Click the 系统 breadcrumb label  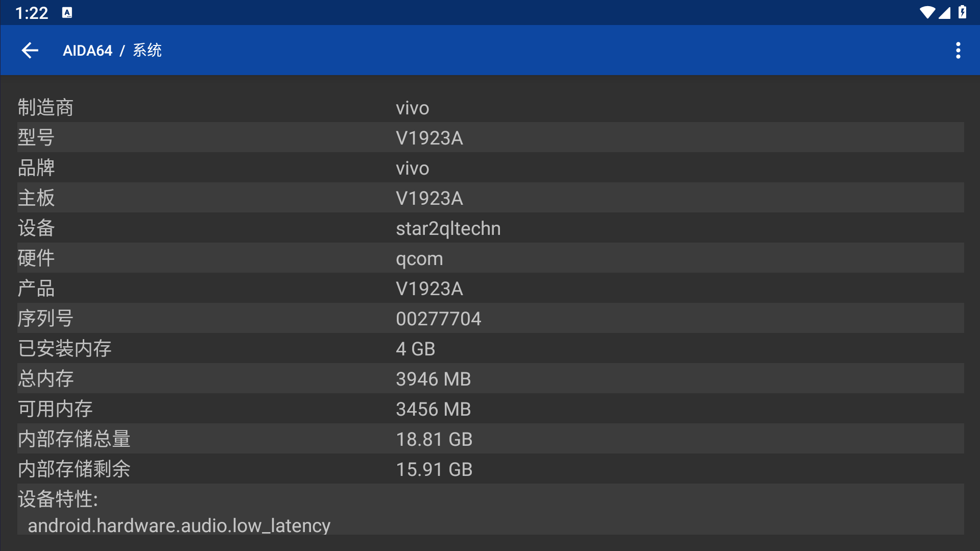coord(147,51)
